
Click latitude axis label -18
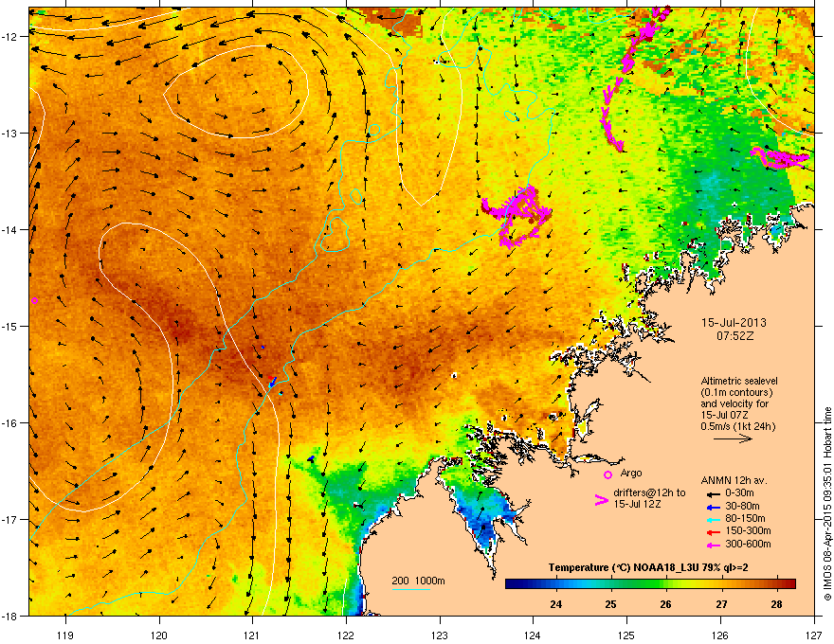point(9,616)
